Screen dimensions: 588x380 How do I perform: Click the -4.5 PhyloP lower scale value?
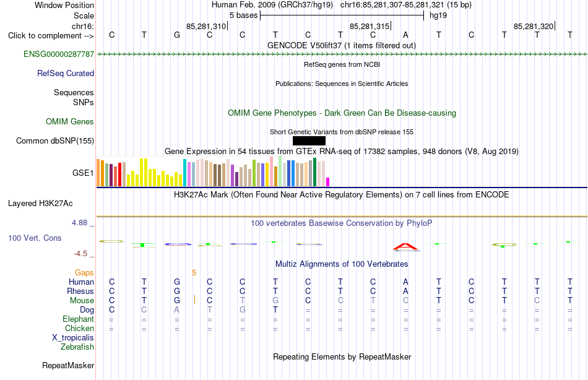[x=80, y=254]
